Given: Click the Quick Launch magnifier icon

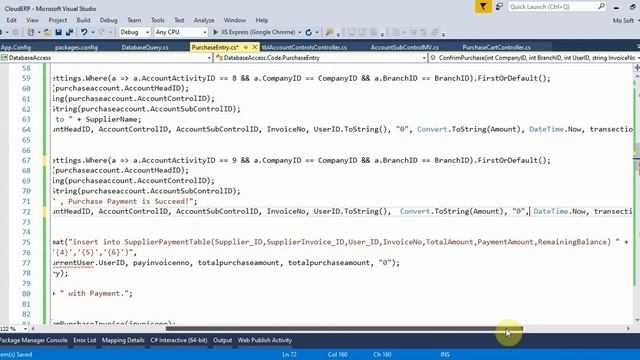Looking at the screenshot, I should 601,7.
